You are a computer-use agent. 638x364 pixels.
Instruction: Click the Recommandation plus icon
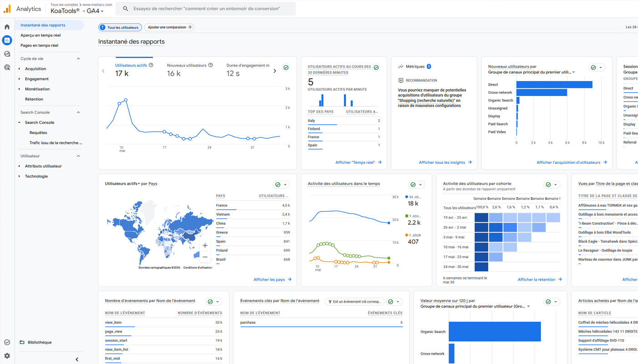(x=401, y=81)
